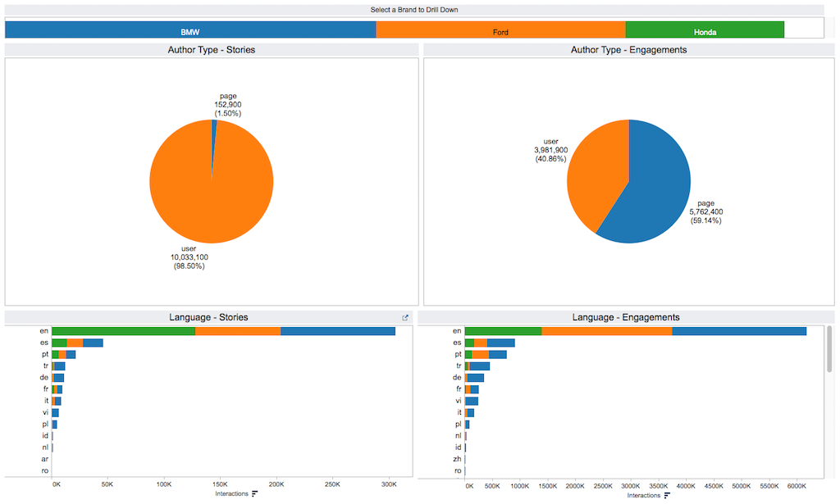This screenshot has width=840, height=504.
Task: Click 'fr' row label in Language Engagements
Action: [x=459, y=389]
